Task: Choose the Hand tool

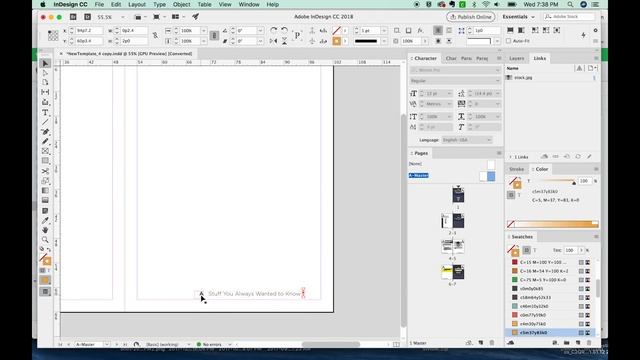Action: click(45, 230)
